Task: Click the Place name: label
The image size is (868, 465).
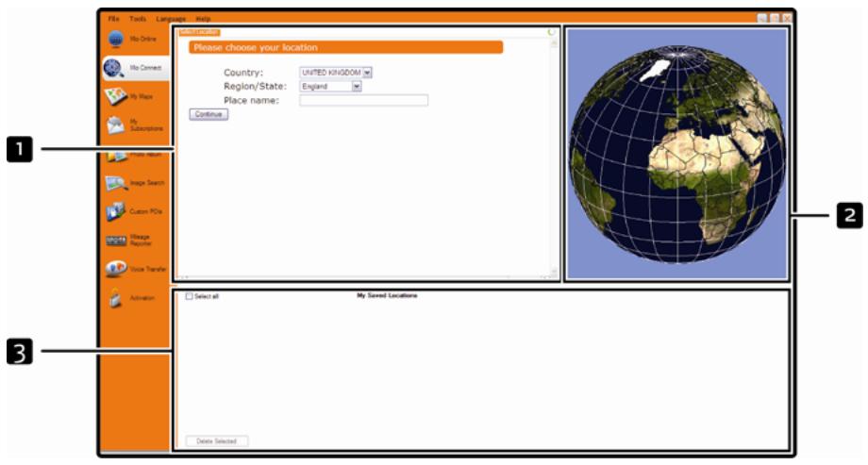Action: [251, 100]
